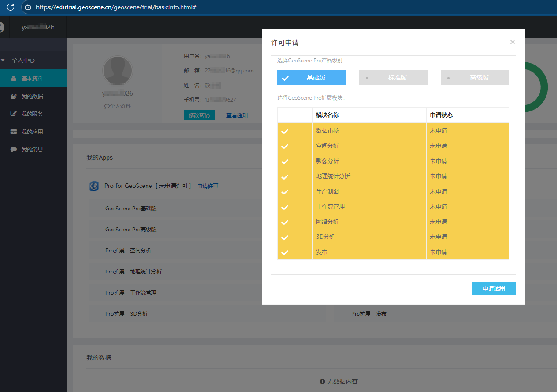Image resolution: width=557 pixels, height=392 pixels.
Task: Click the Pro扩展—工作流管理 row
Action: pos(207,293)
